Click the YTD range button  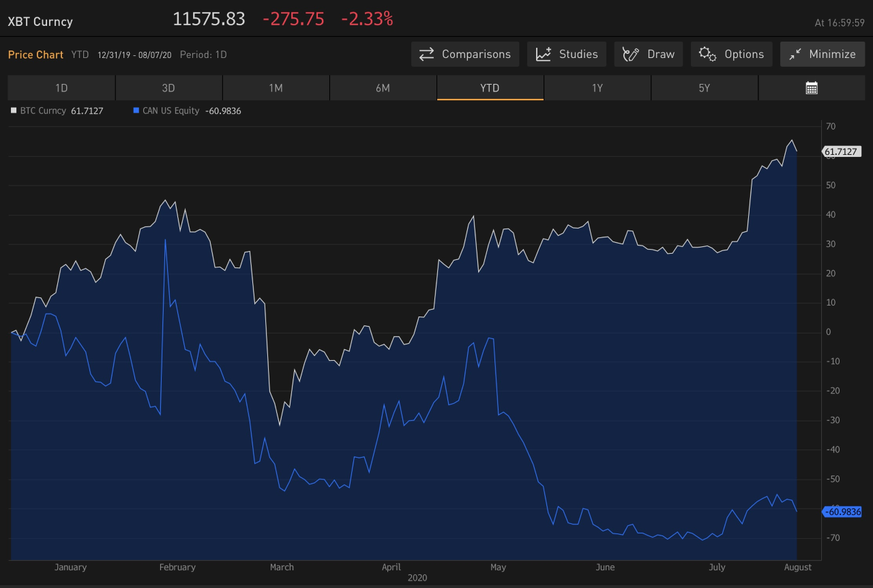(490, 87)
